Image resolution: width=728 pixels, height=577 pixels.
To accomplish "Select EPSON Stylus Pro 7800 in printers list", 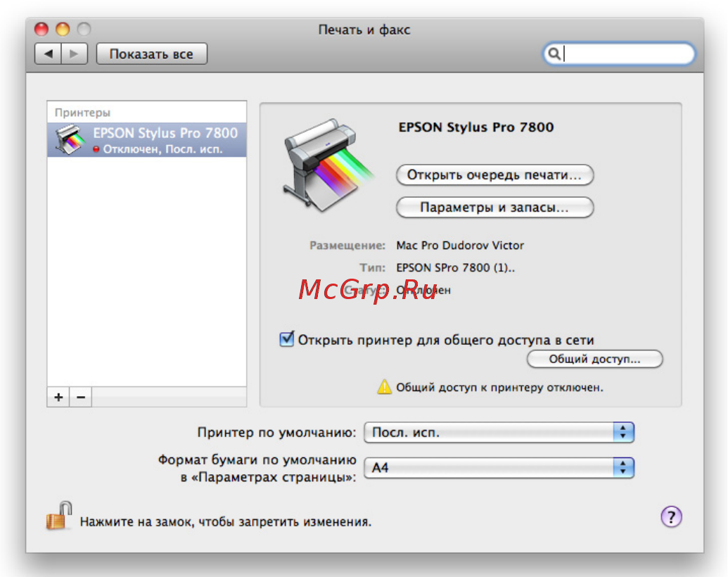I will 147,140.
